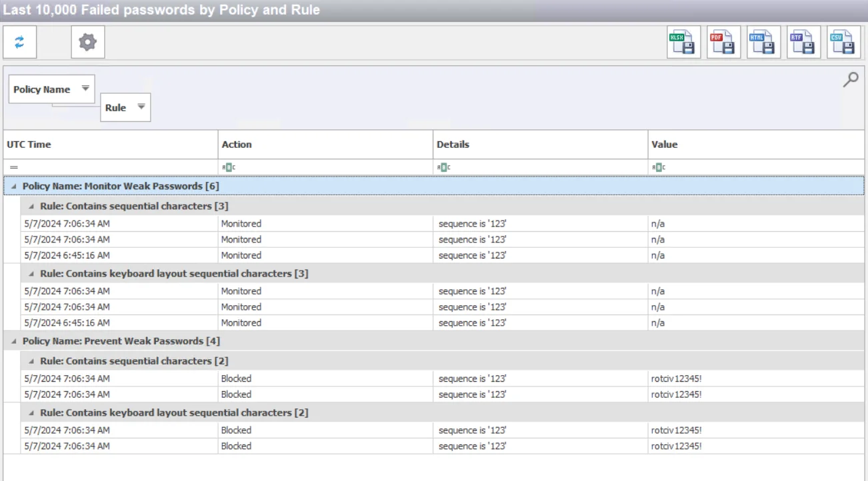Sort by the Action column header

[325, 145]
